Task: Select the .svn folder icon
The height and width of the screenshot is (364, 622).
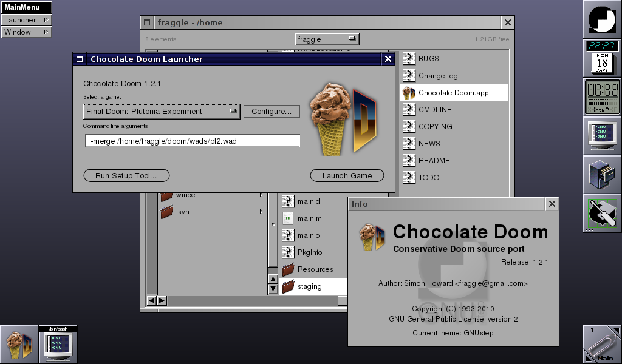Action: [166, 212]
